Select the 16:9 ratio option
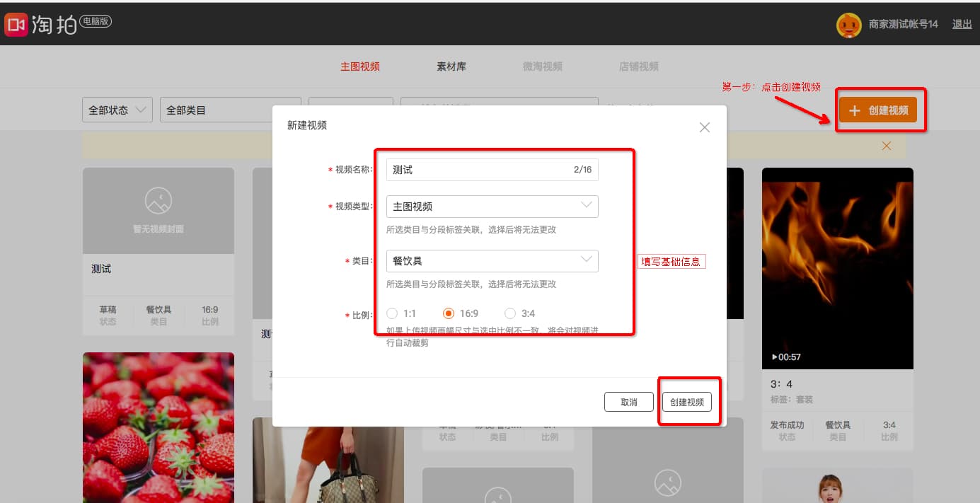980x503 pixels. click(x=448, y=313)
